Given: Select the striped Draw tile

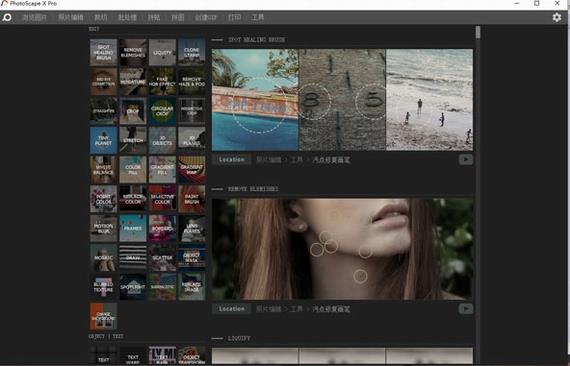Looking at the screenshot, I should click(133, 258).
